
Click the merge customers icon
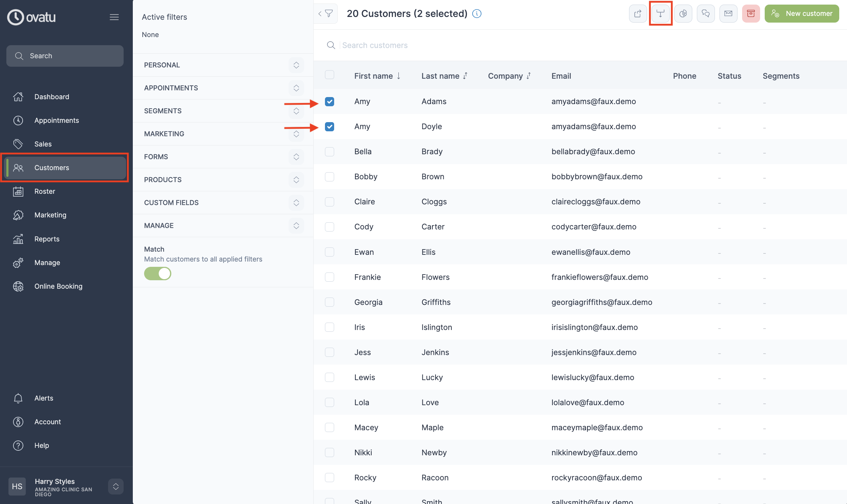coord(661,13)
